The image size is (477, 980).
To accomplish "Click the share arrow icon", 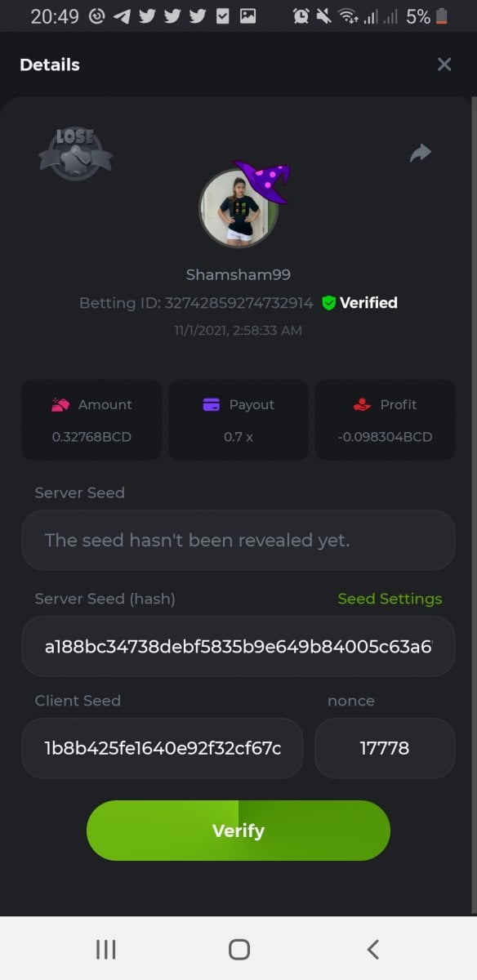I will (x=420, y=153).
